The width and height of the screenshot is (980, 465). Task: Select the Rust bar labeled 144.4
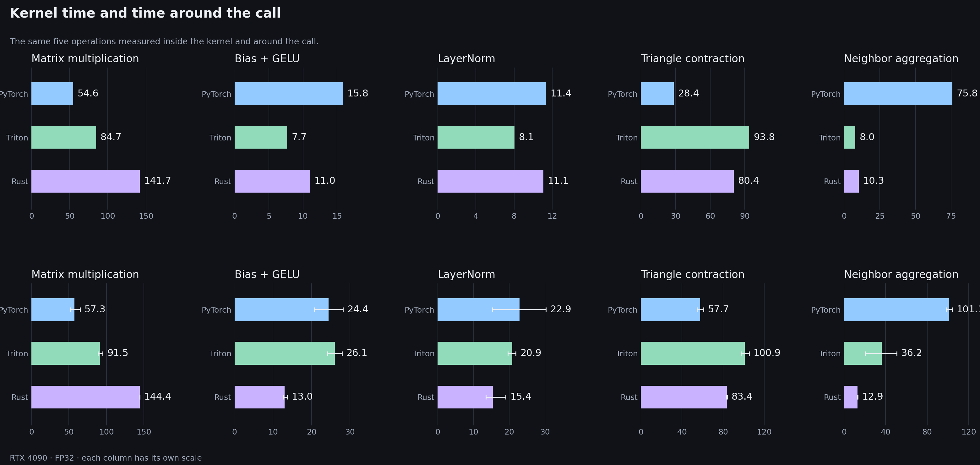86,397
